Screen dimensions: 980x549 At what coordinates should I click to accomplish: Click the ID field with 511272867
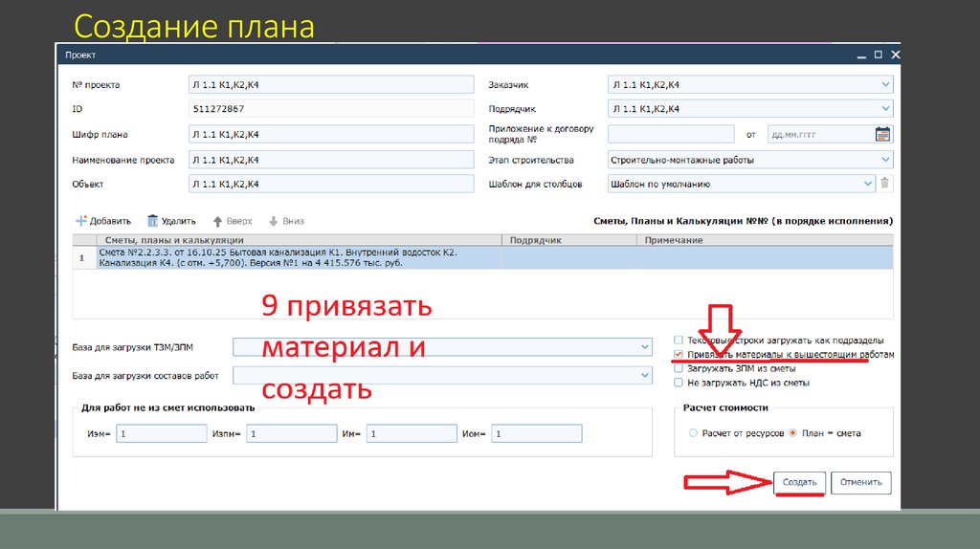point(331,109)
